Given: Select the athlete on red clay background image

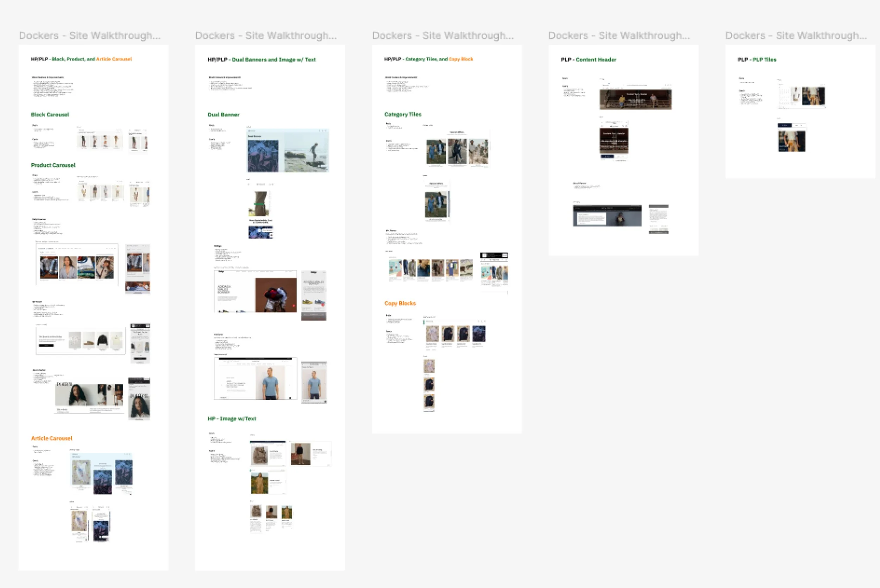Looking at the screenshot, I should click(x=275, y=295).
